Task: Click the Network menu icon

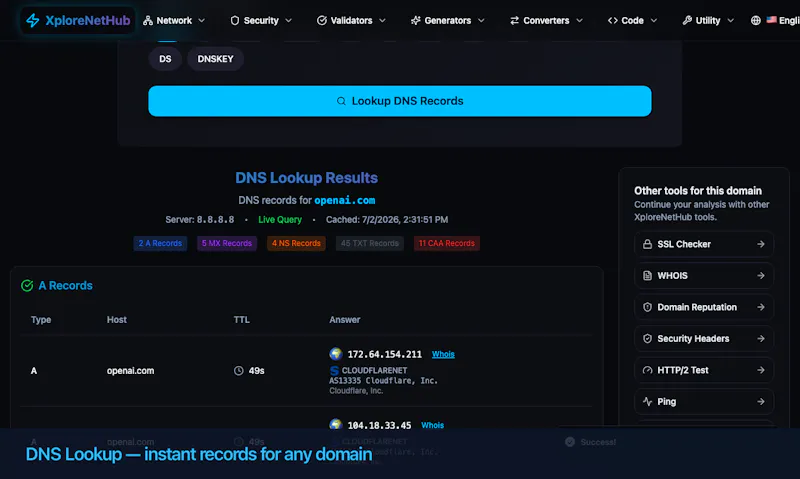Action: [148, 20]
